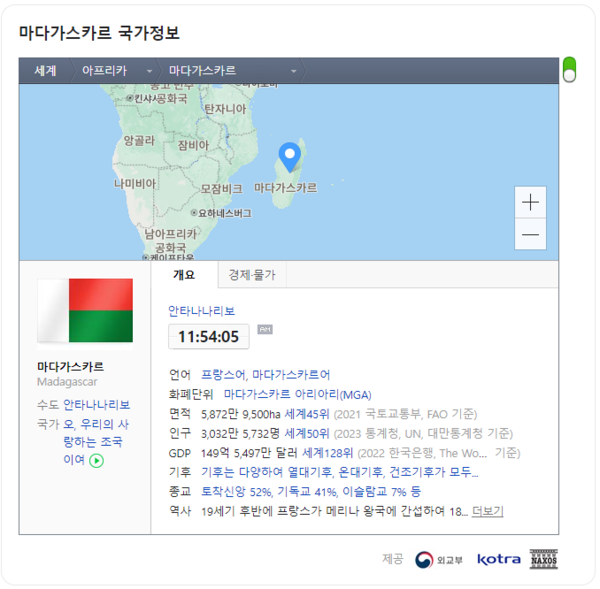Open the kotra provider logo

pos(498,559)
